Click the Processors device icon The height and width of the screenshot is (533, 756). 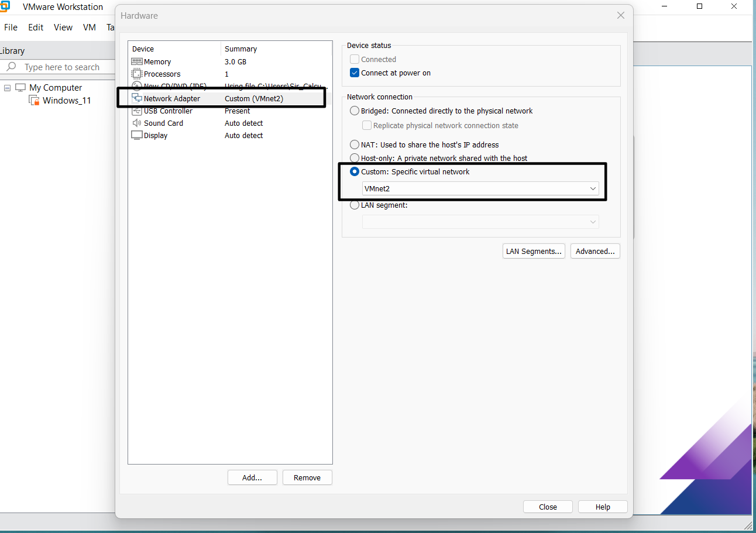click(x=136, y=74)
